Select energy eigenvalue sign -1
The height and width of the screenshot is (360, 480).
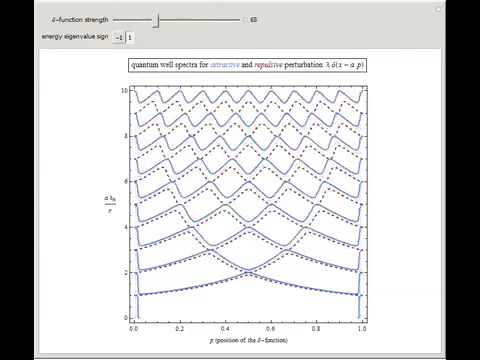[119, 38]
